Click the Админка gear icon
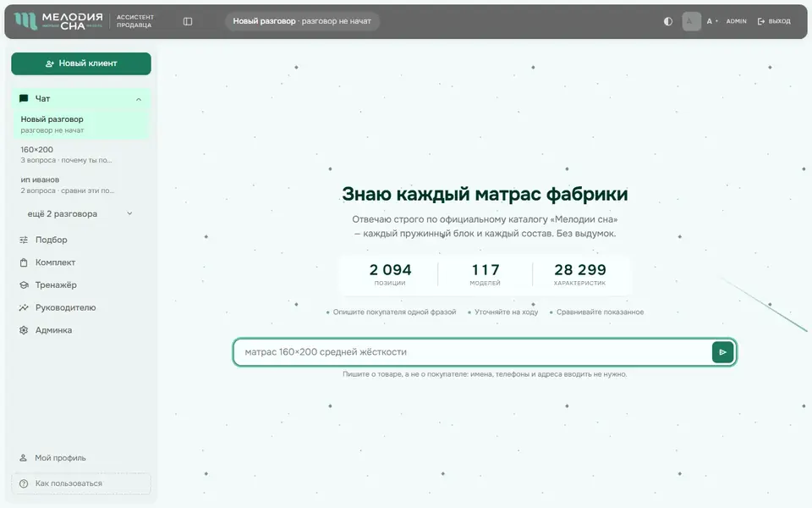The height and width of the screenshot is (508, 812). click(x=24, y=330)
